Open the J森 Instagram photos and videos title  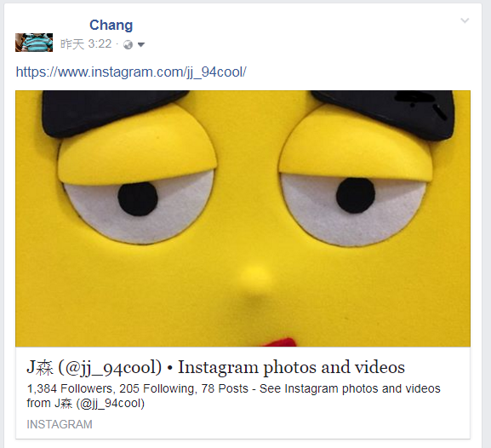(216, 367)
